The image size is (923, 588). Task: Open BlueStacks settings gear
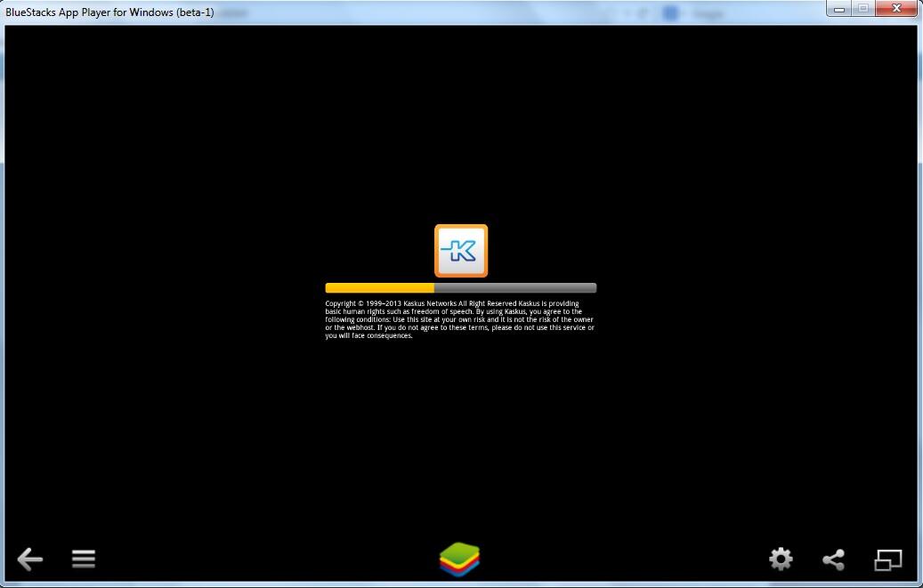(781, 559)
